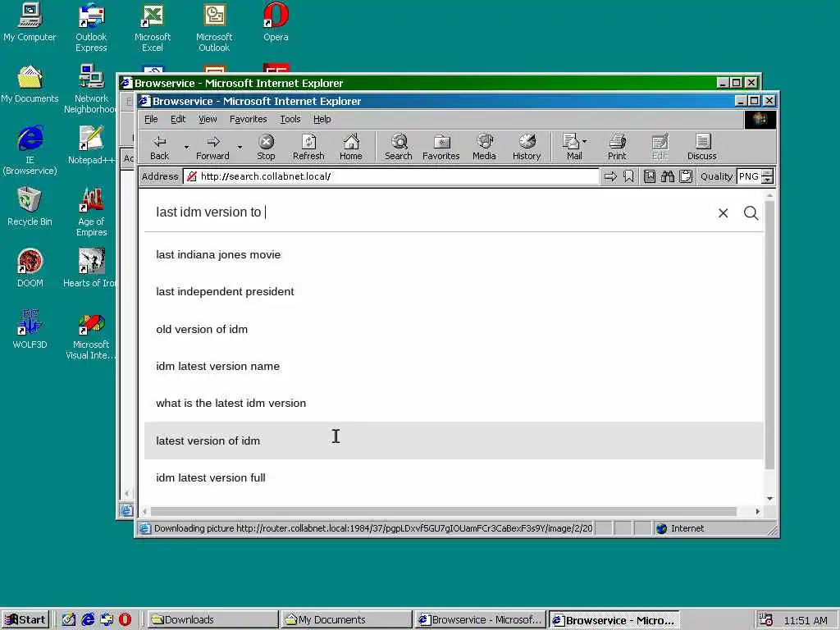Select suggestion "last independent president"
Image resolution: width=840 pixels, height=630 pixels.
[453, 291]
